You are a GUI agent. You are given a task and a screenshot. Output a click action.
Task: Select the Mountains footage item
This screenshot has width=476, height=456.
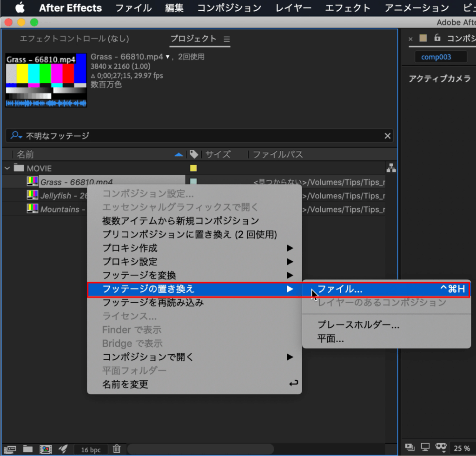pos(63,209)
